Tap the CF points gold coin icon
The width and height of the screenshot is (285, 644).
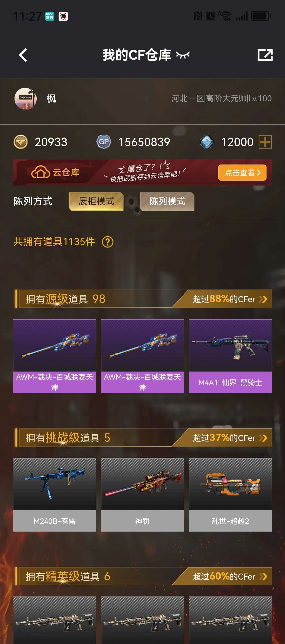click(21, 142)
